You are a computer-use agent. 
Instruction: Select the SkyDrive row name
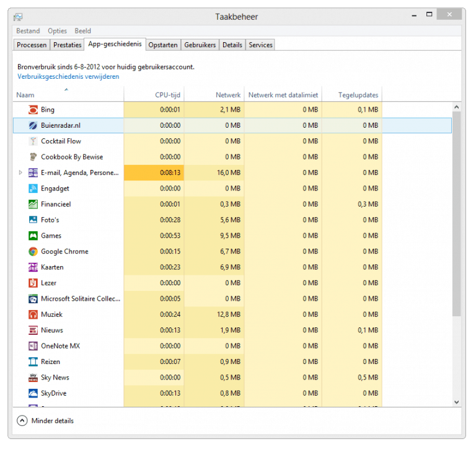[54, 393]
